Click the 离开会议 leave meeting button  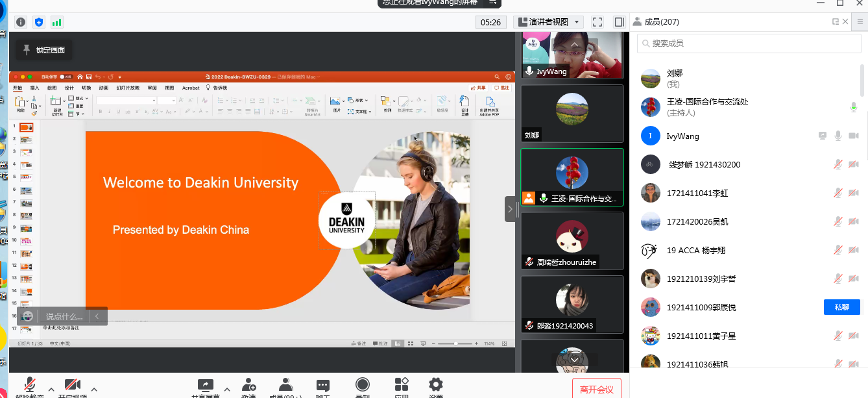click(596, 389)
